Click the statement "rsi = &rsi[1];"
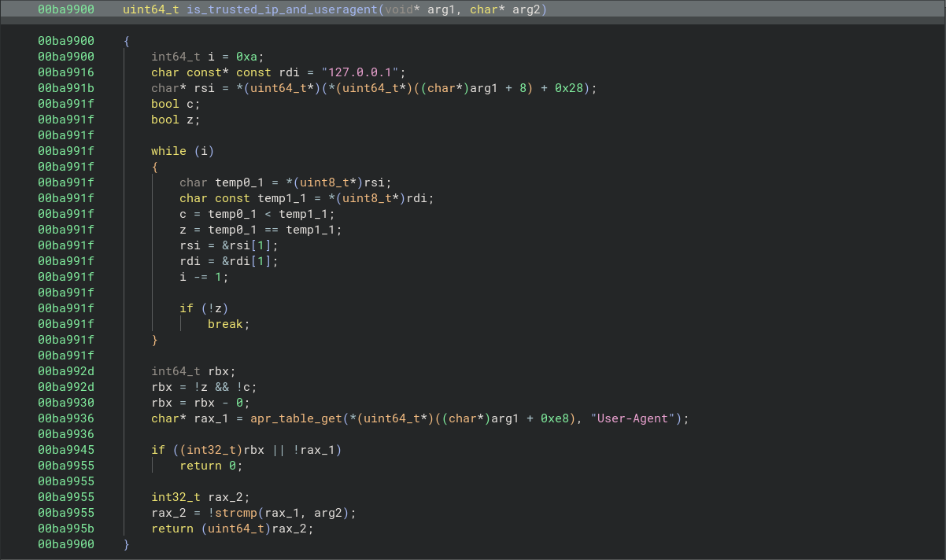The width and height of the screenshot is (946, 560). point(228,245)
